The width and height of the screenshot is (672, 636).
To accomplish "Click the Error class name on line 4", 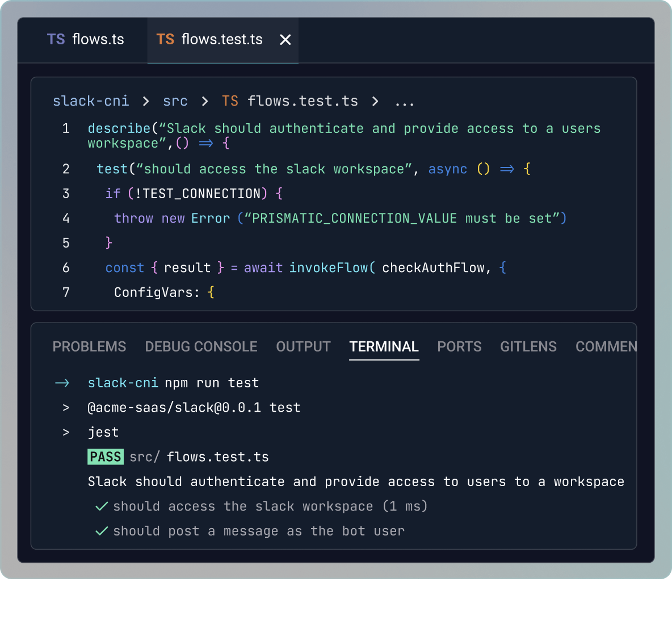I will 211,219.
